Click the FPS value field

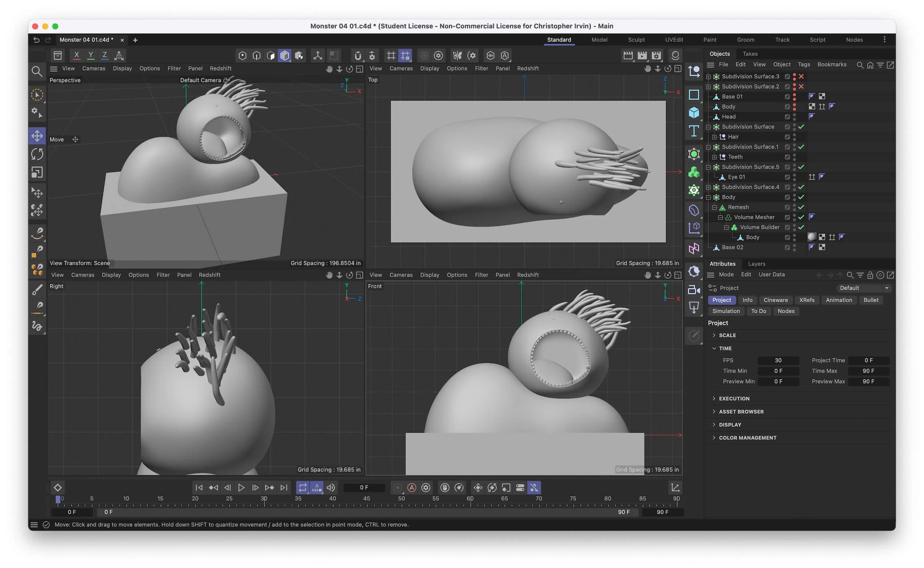[x=778, y=360]
